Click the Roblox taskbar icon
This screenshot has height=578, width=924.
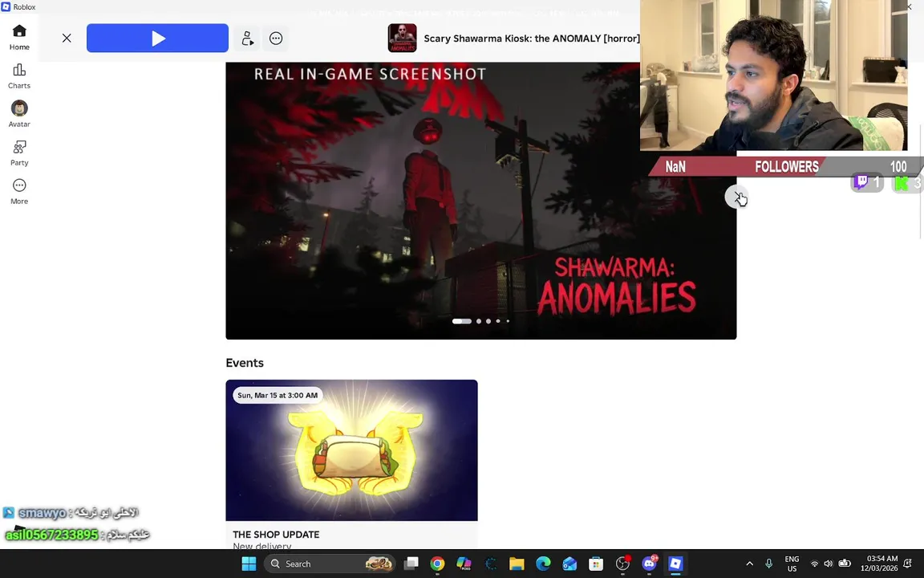point(675,564)
